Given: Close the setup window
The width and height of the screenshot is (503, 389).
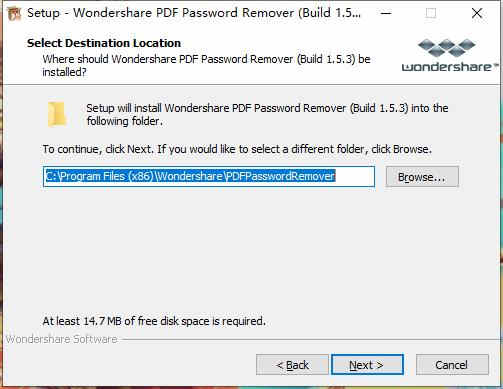Looking at the screenshot, I should point(477,13).
